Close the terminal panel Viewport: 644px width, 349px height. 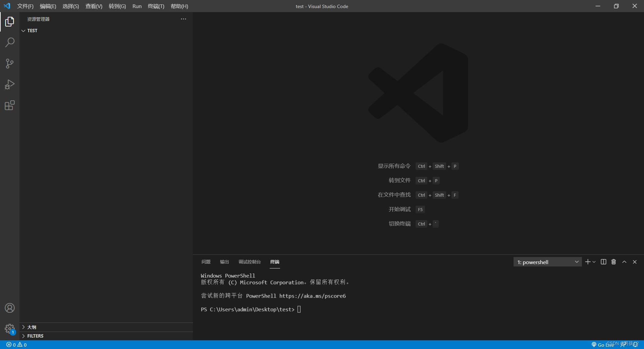(635, 262)
